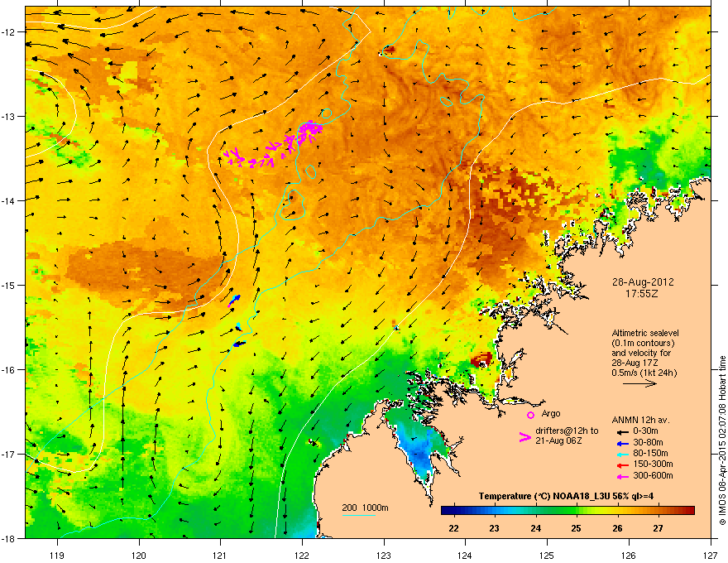The width and height of the screenshot is (728, 563).
Task: Click the '150-300m' depth label
Action: (x=653, y=464)
